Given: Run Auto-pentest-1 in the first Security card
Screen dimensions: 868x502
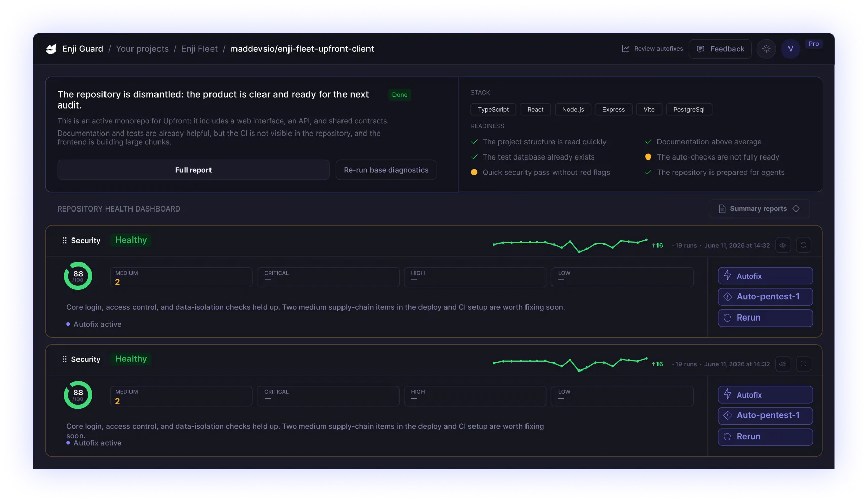Looking at the screenshot, I should [x=765, y=297].
